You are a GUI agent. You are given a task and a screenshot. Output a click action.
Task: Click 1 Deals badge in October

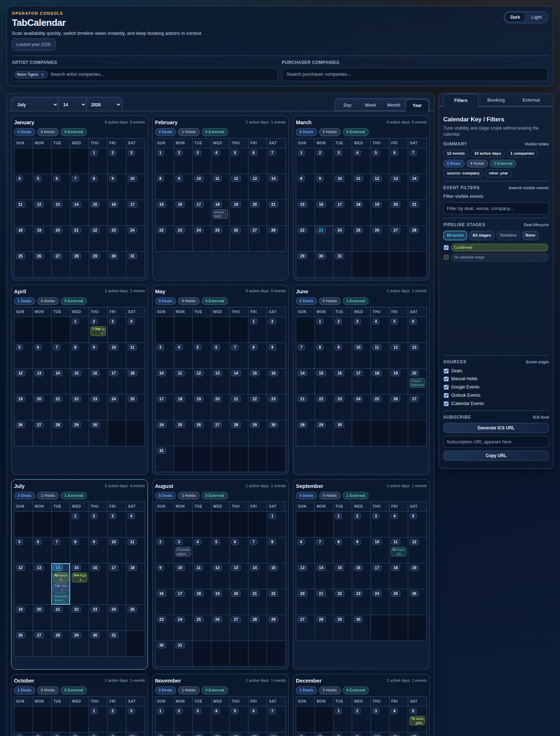pyautogui.click(x=24, y=690)
